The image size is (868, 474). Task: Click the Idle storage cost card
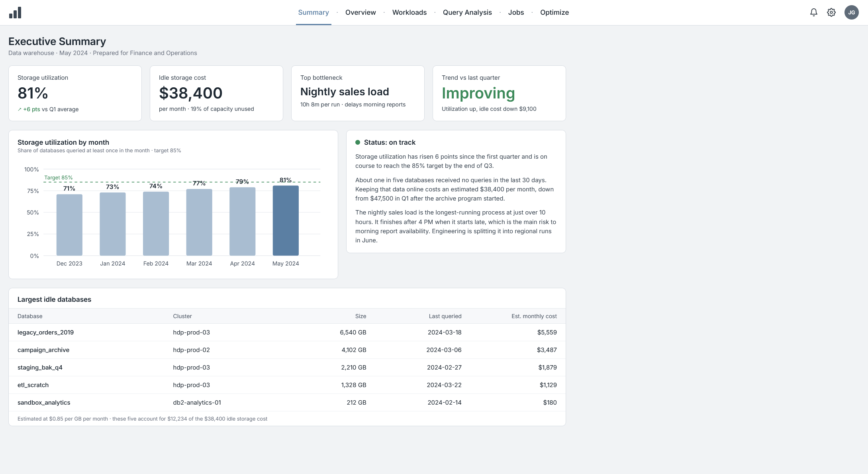click(x=216, y=93)
